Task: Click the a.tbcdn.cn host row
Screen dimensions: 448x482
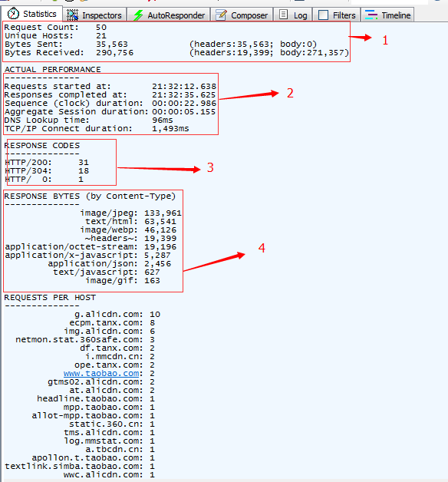Action: 120,450
